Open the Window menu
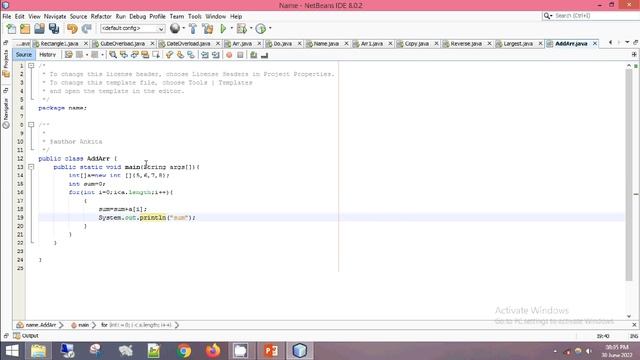 [x=216, y=16]
